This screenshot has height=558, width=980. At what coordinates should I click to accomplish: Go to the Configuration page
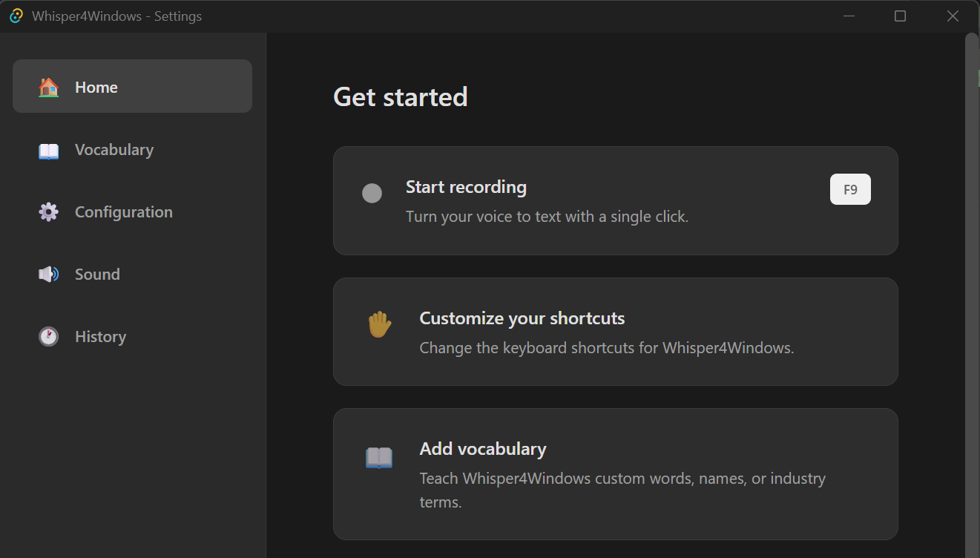click(x=124, y=212)
